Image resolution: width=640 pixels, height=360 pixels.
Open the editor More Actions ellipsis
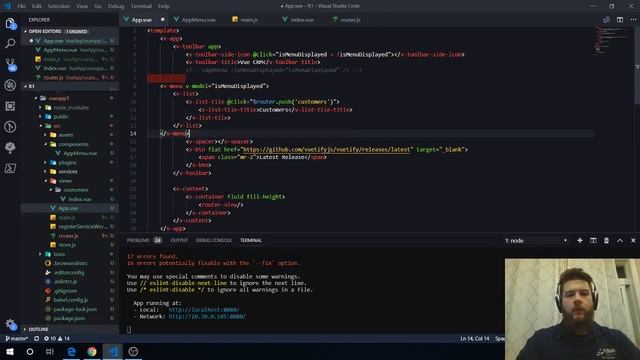point(633,20)
